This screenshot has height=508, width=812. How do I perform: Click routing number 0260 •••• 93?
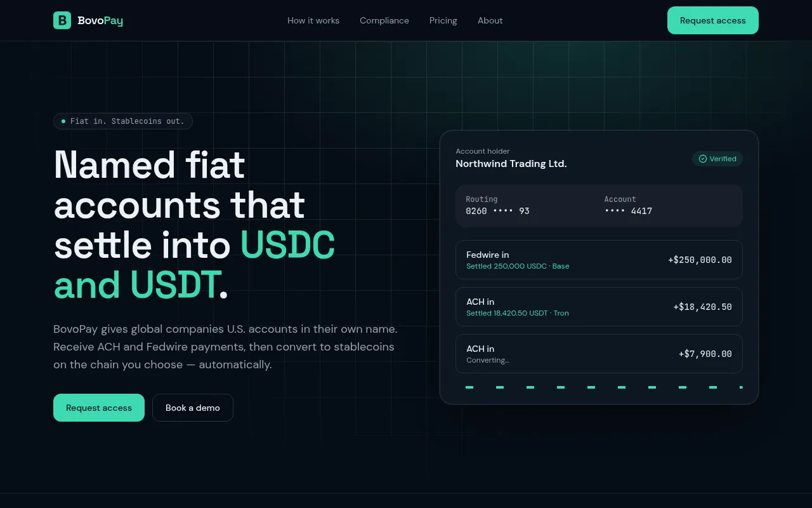[498, 211]
